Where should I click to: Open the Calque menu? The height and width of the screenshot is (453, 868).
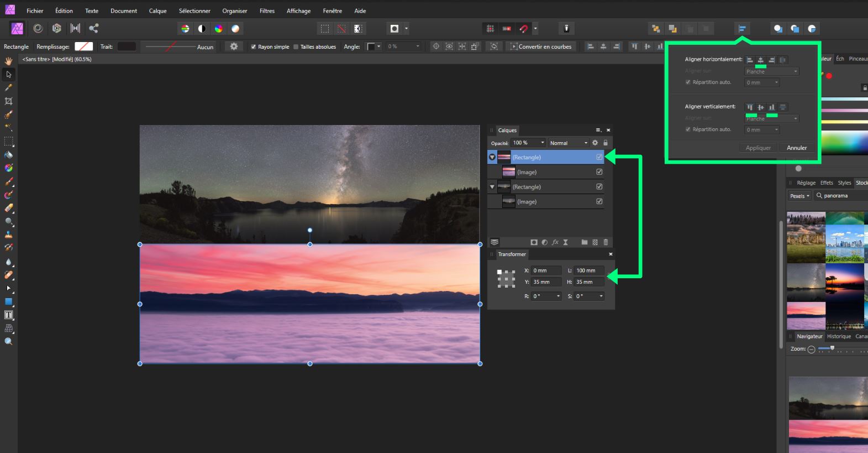click(157, 11)
